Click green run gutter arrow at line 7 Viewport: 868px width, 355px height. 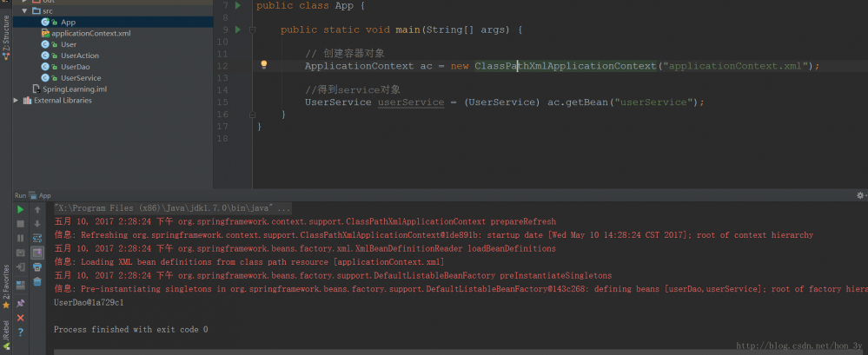[238, 5]
